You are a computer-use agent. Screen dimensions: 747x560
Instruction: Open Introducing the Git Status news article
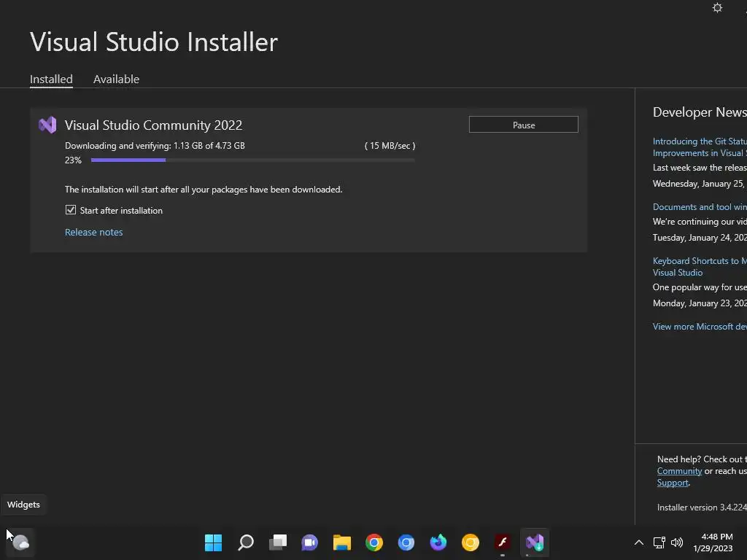pos(700,147)
